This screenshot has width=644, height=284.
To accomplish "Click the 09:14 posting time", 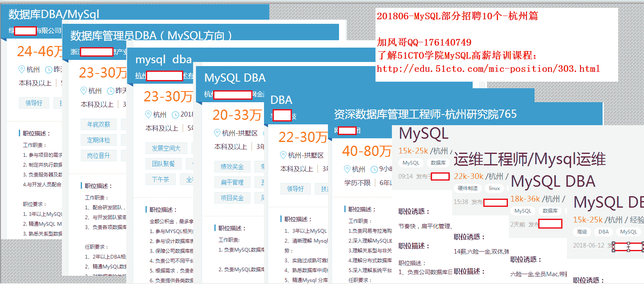I will coord(405,176).
